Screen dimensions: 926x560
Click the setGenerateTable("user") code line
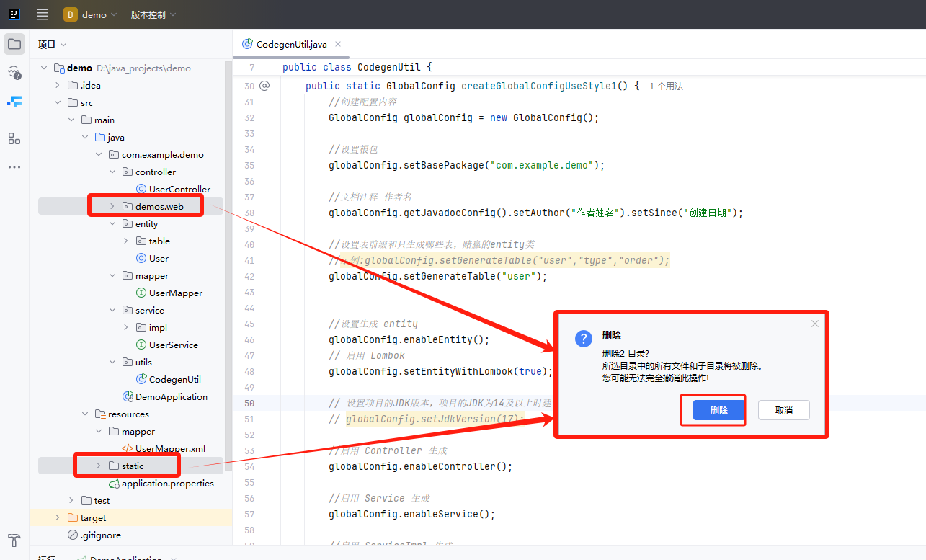[438, 276]
